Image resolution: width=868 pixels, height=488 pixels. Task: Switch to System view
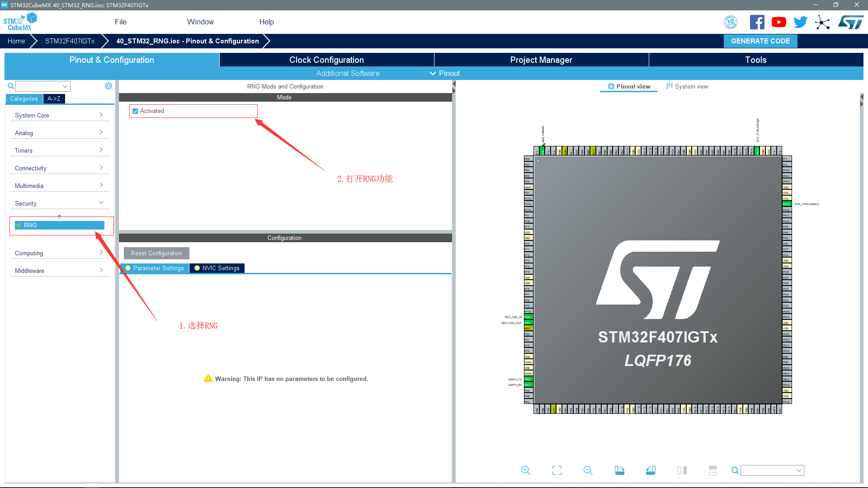tap(687, 86)
